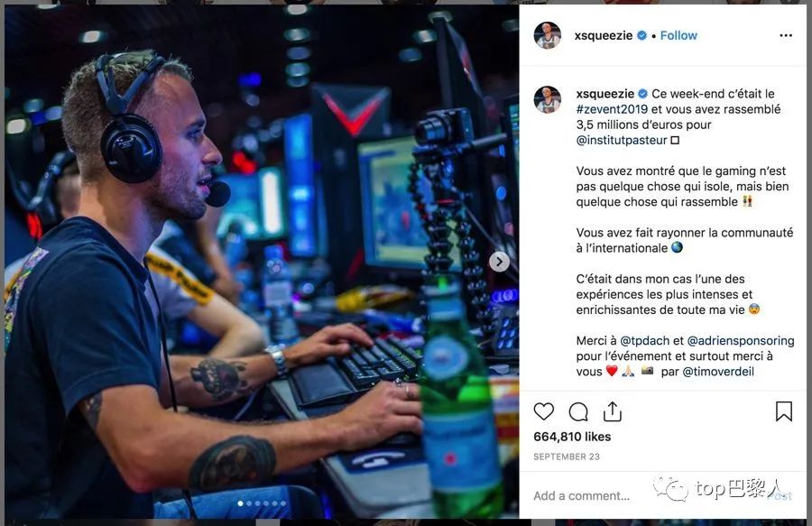
Task: Open xsqueezie username in post header
Action: 604,35
